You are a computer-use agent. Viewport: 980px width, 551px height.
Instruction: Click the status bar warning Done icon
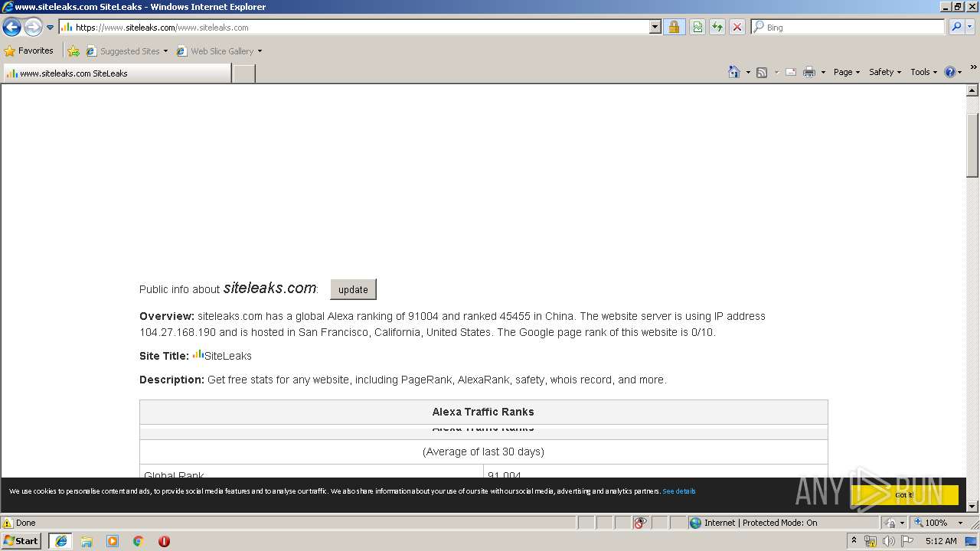tap(8, 523)
